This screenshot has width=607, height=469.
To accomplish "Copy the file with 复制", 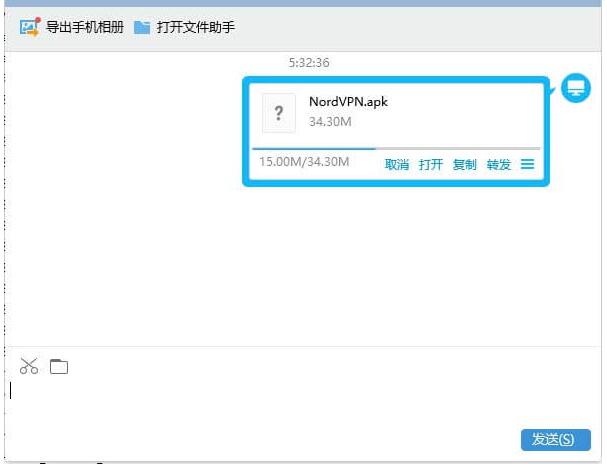I will click(x=465, y=164).
